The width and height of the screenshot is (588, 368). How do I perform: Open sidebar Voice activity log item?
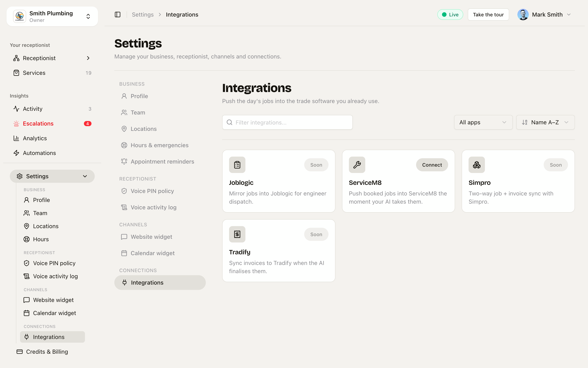(x=52, y=276)
